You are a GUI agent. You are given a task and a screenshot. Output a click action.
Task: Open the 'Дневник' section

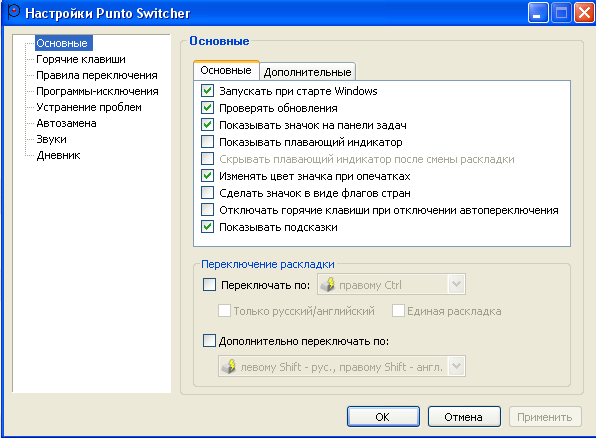coord(58,155)
